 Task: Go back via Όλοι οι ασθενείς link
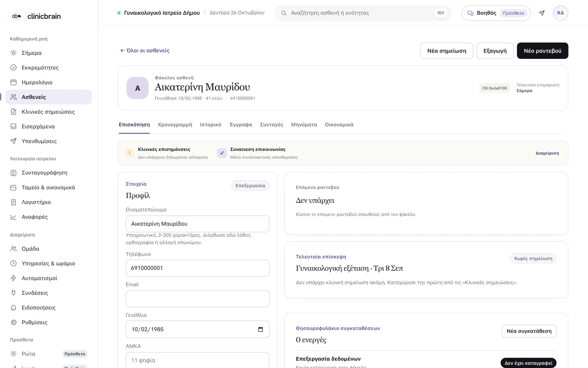click(145, 50)
